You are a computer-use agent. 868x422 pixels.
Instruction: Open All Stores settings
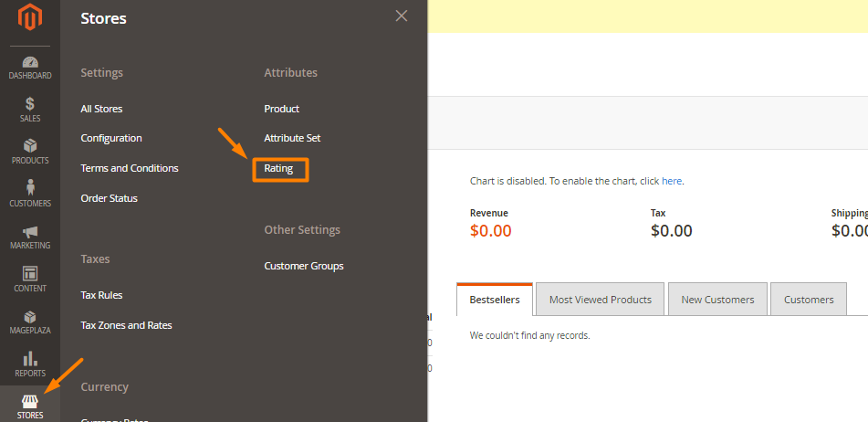101,109
